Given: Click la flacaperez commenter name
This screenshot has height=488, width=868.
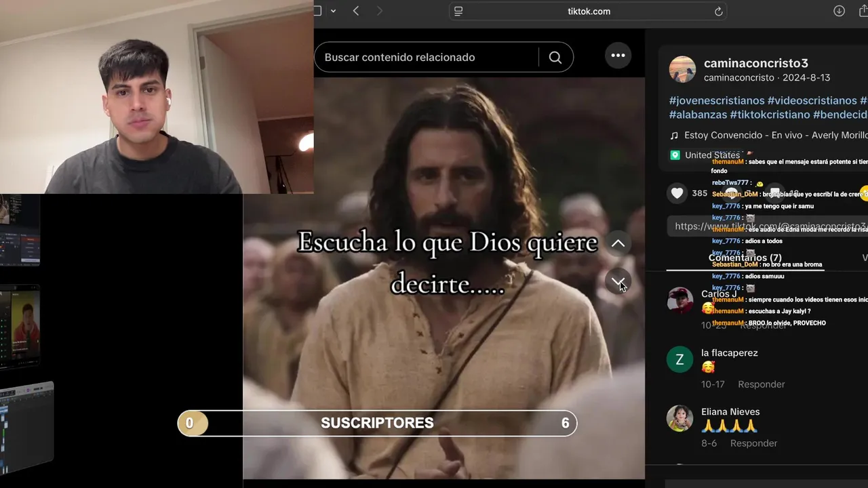Looking at the screenshot, I should click(x=730, y=352).
